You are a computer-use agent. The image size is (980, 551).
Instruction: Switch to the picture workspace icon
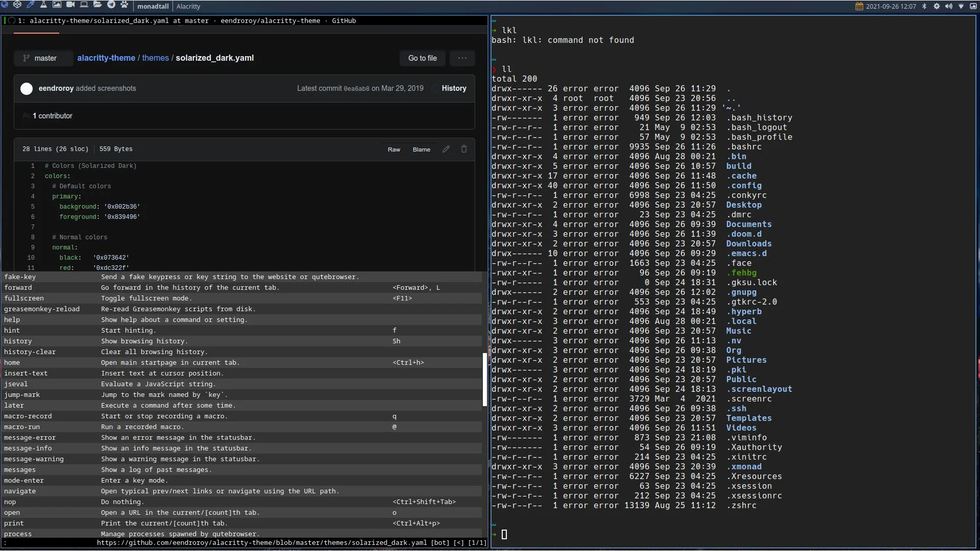tap(57, 5)
